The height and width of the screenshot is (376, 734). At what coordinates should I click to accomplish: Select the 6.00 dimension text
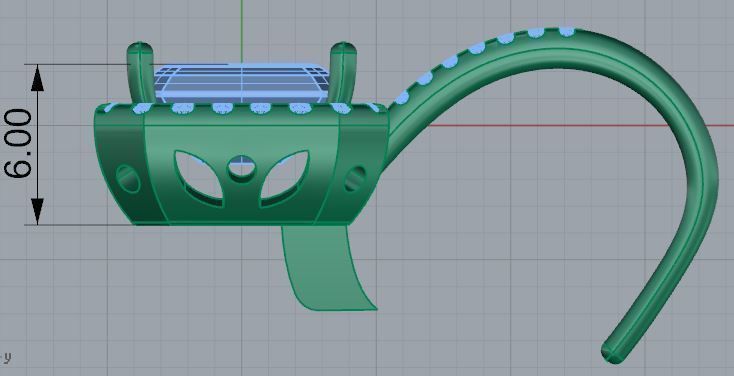click(x=19, y=144)
